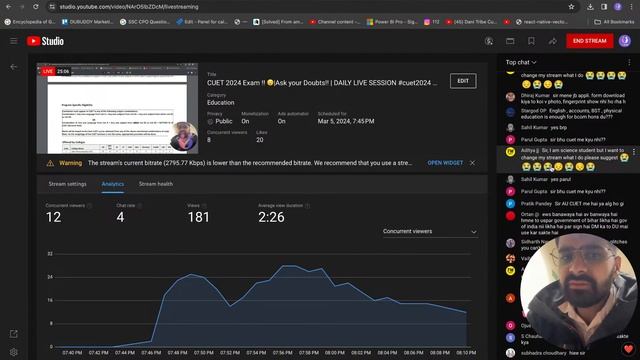The height and width of the screenshot is (360, 640).
Task: Open the settings gear in the sidebar
Action: click(13, 352)
